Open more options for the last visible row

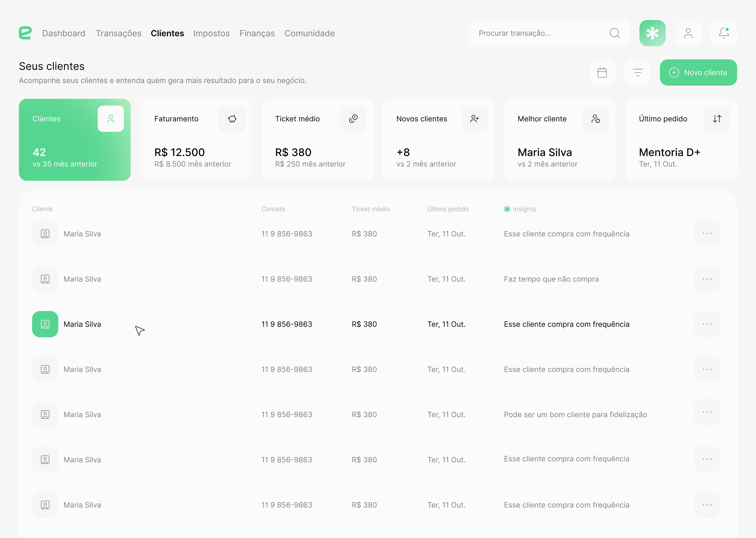tap(707, 505)
